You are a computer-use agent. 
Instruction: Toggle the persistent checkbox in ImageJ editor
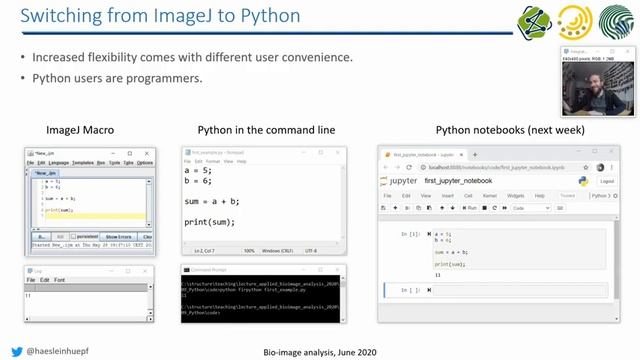pyautogui.click(x=73, y=236)
